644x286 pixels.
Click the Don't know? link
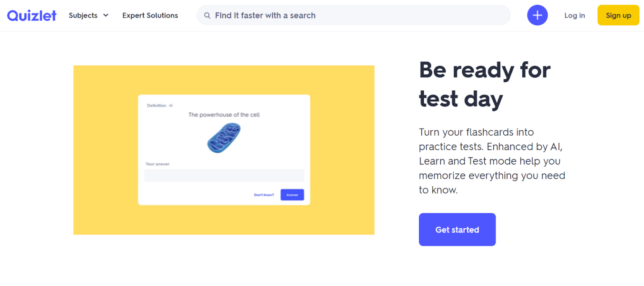[x=264, y=195]
